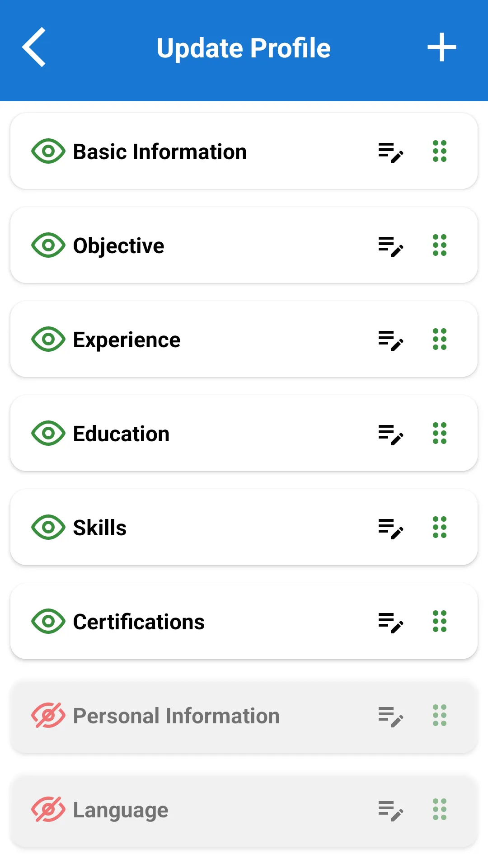This screenshot has height=868, width=488.
Task: Toggle visibility of the Objective section
Action: click(x=48, y=245)
